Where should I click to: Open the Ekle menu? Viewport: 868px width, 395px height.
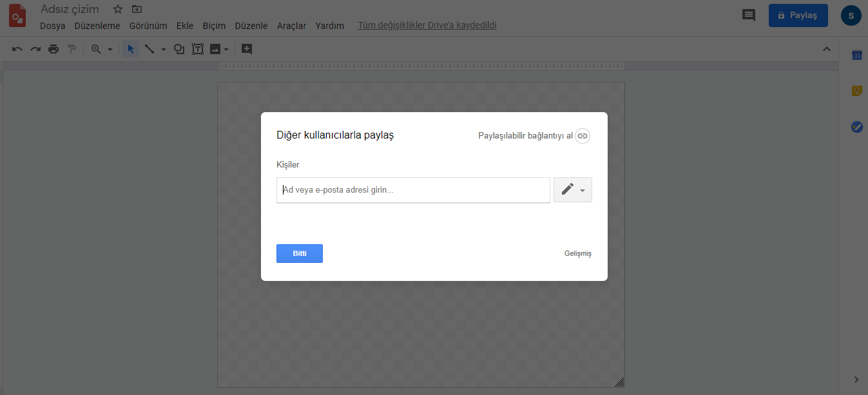pos(185,26)
